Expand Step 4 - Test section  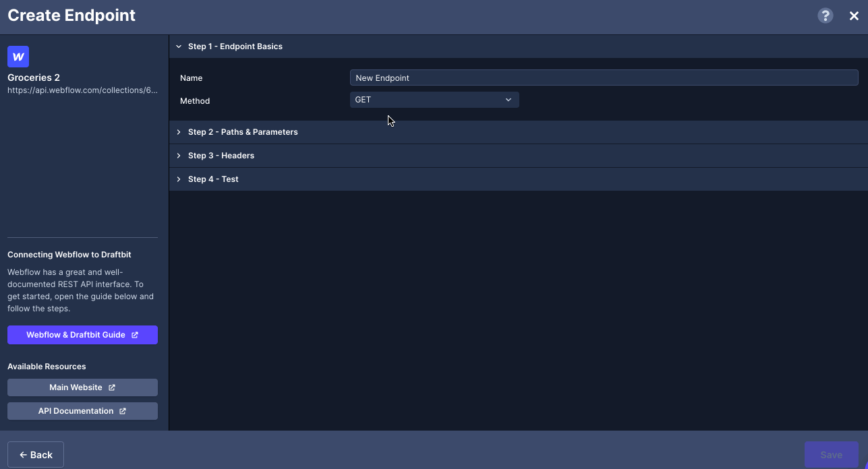tap(518, 179)
